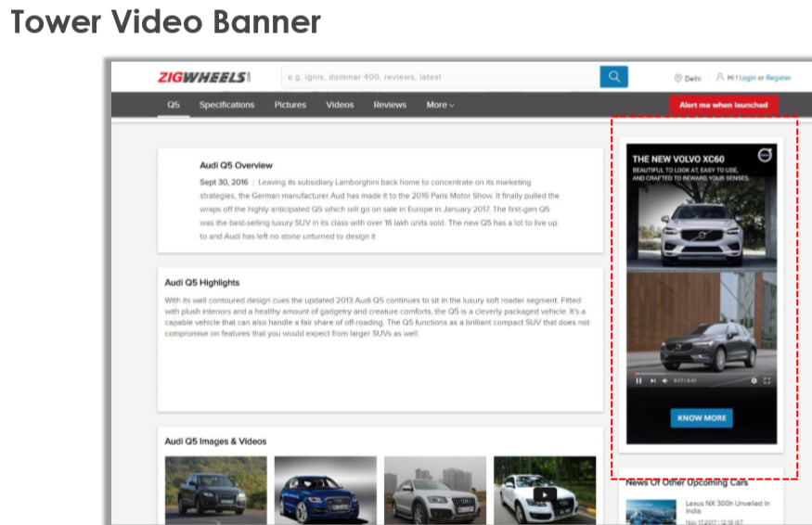Skip to next in ad video

[653, 380]
